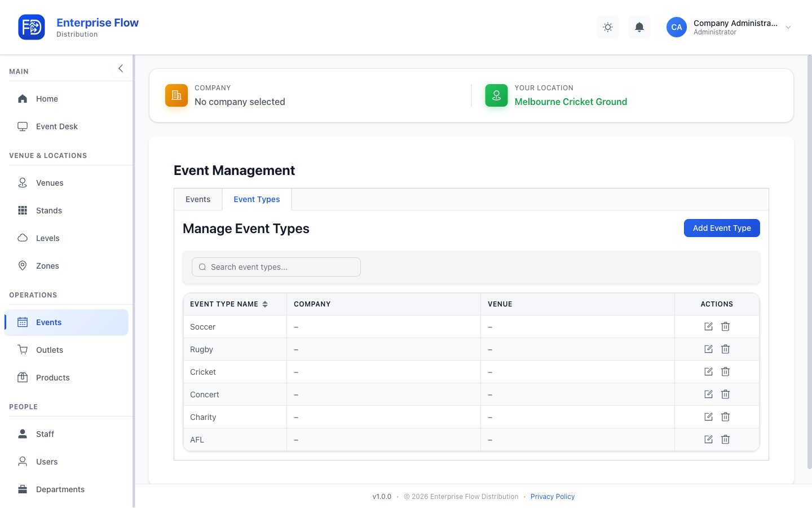Image resolution: width=812 pixels, height=508 pixels.
Task: Edit the Rugby event type
Action: [x=709, y=349]
